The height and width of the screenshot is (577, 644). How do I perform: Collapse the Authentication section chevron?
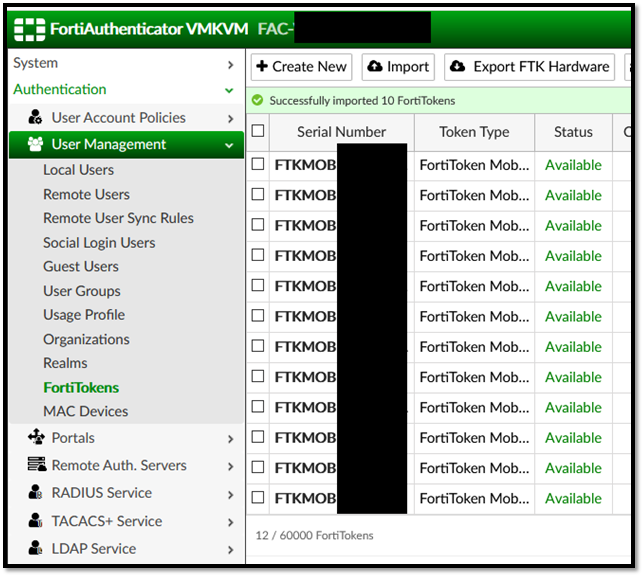tap(231, 91)
